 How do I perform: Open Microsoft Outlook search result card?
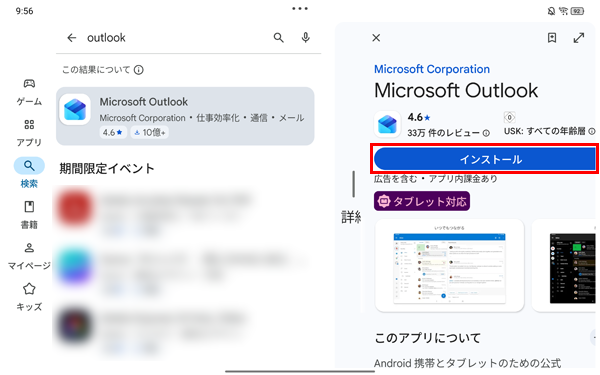[x=185, y=116]
